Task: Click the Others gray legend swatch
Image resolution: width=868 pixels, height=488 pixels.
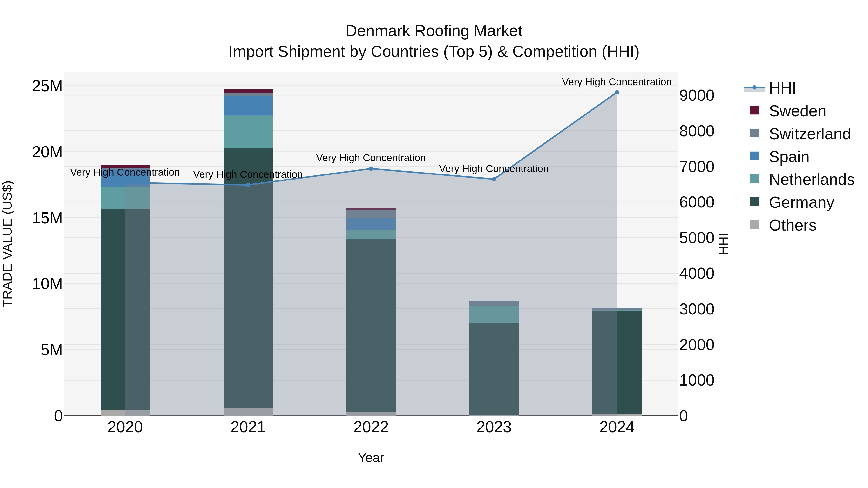Action: coord(754,224)
